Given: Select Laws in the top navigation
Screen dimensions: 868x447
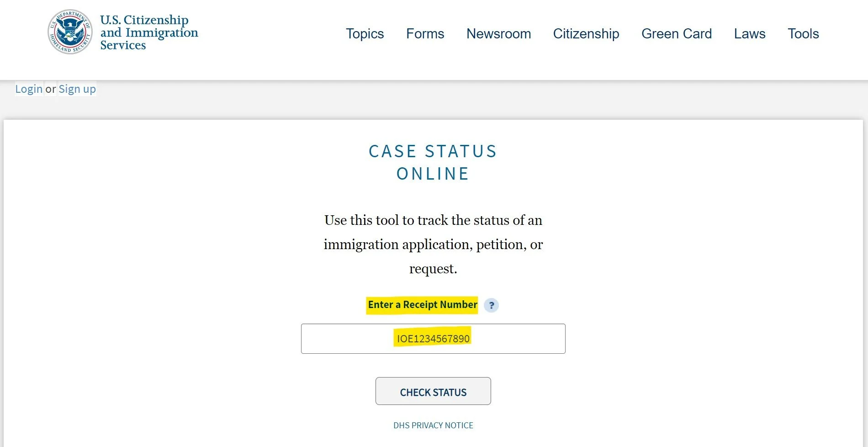Looking at the screenshot, I should (750, 33).
